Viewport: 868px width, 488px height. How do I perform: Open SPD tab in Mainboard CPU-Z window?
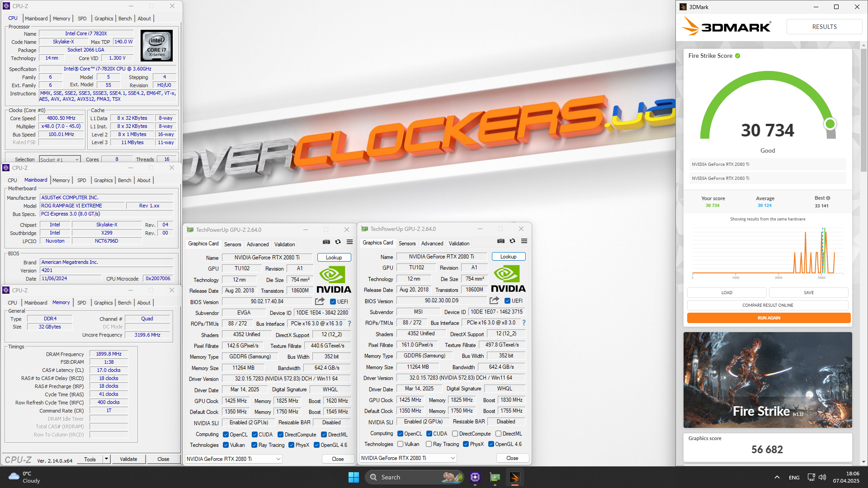(82, 180)
